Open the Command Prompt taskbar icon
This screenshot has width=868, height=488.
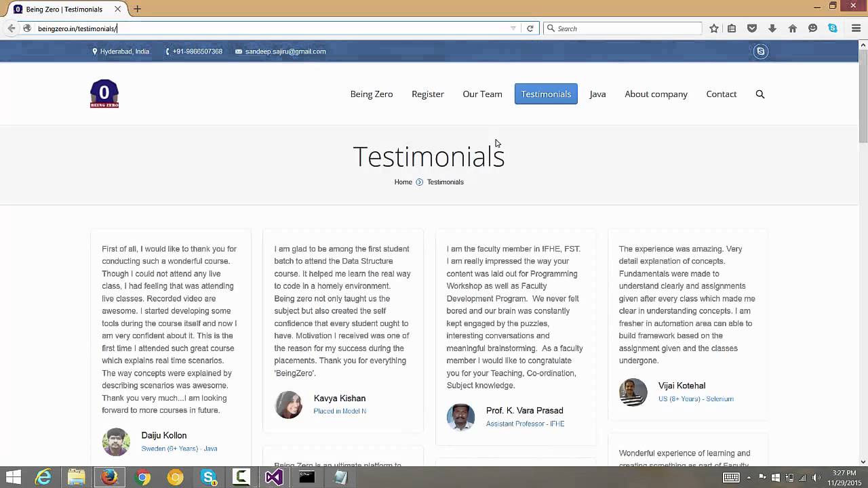pos(307,477)
